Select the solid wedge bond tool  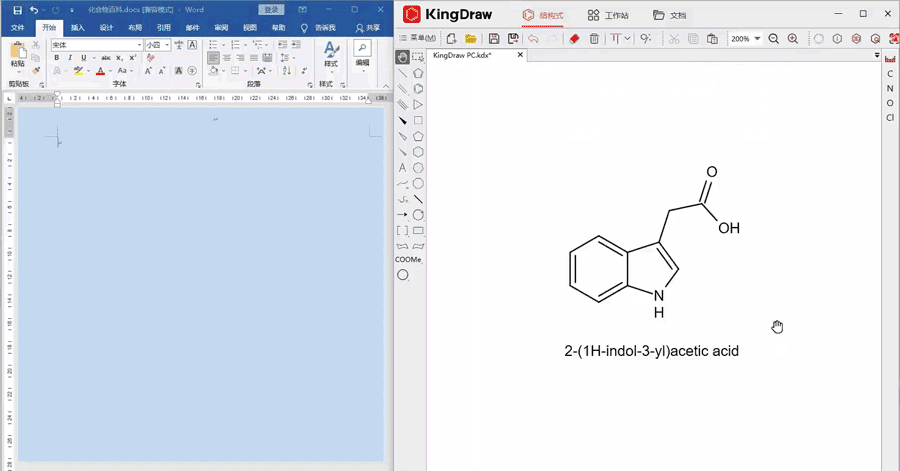(402, 120)
